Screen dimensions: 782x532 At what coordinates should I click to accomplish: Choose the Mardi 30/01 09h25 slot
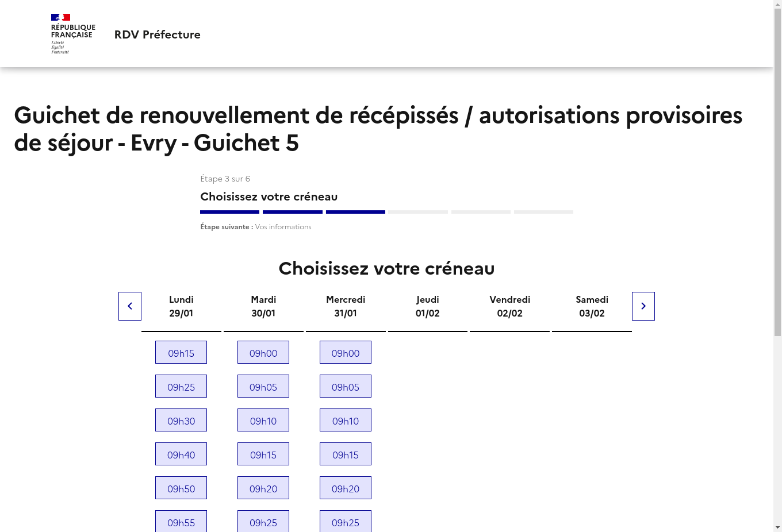263,522
